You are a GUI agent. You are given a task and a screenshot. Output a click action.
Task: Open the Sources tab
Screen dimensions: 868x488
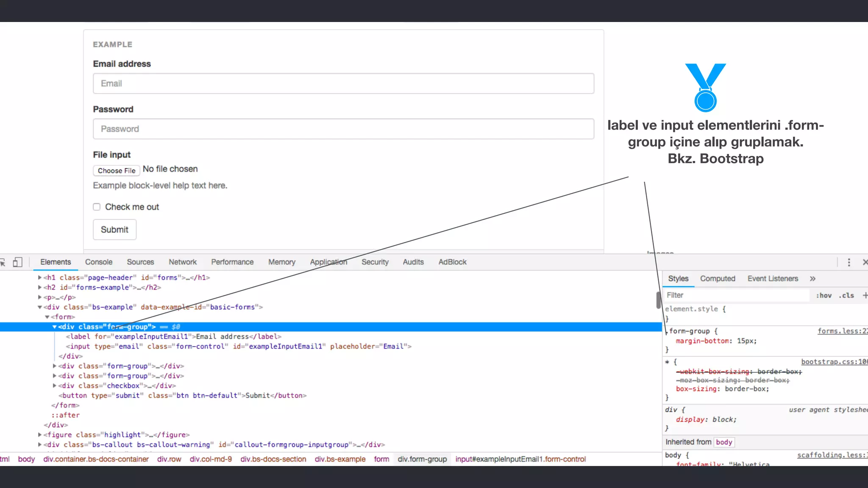[140, 262]
